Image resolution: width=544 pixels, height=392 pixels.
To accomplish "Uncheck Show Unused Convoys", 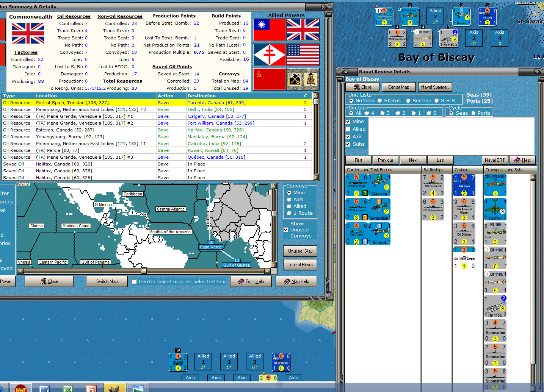I will [286, 230].
